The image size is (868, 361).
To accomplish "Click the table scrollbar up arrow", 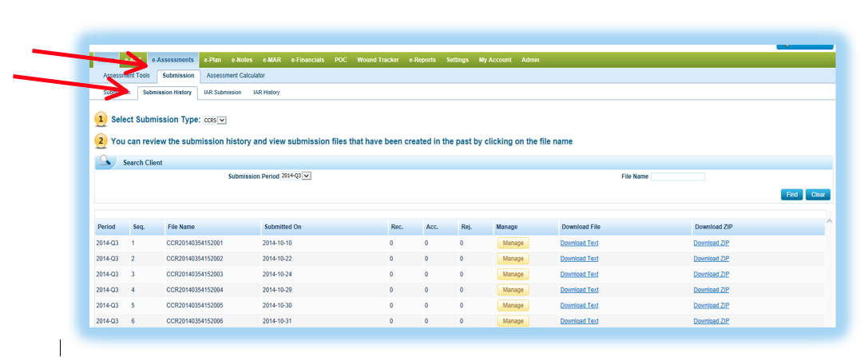I will pyautogui.click(x=829, y=221).
